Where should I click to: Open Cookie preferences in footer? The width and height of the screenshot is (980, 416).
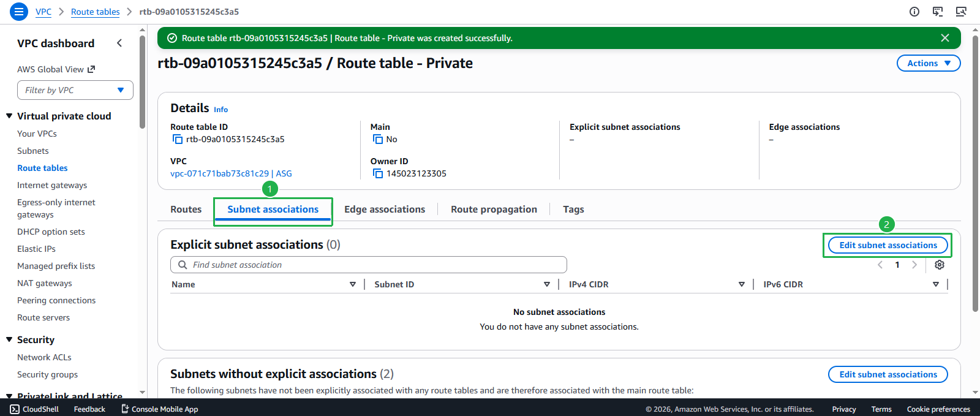(938, 409)
